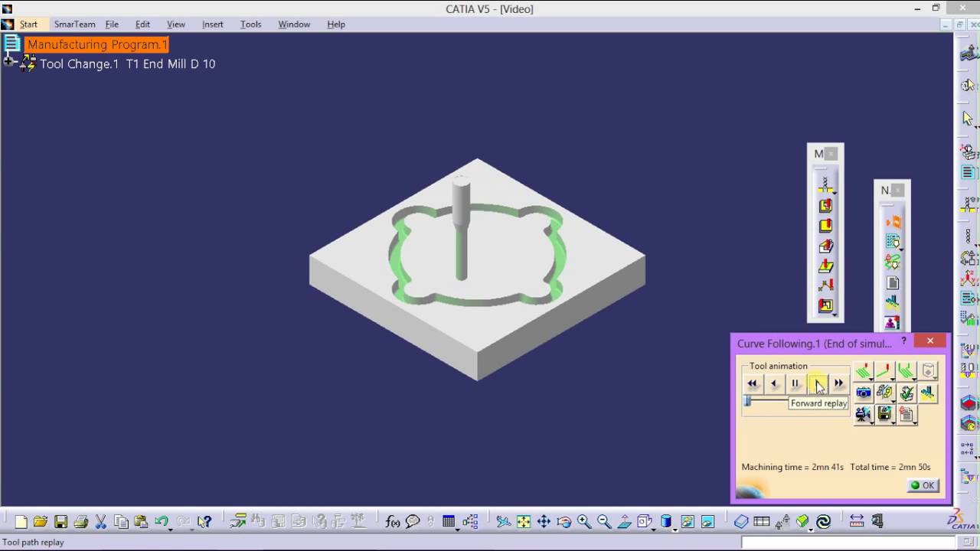Click OK in Curve Following.1 dialog
This screenshot has height=551, width=980.
coord(923,485)
